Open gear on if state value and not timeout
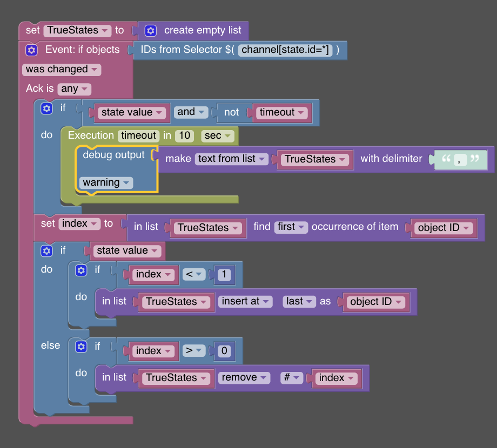The width and height of the screenshot is (497, 448). [46, 108]
